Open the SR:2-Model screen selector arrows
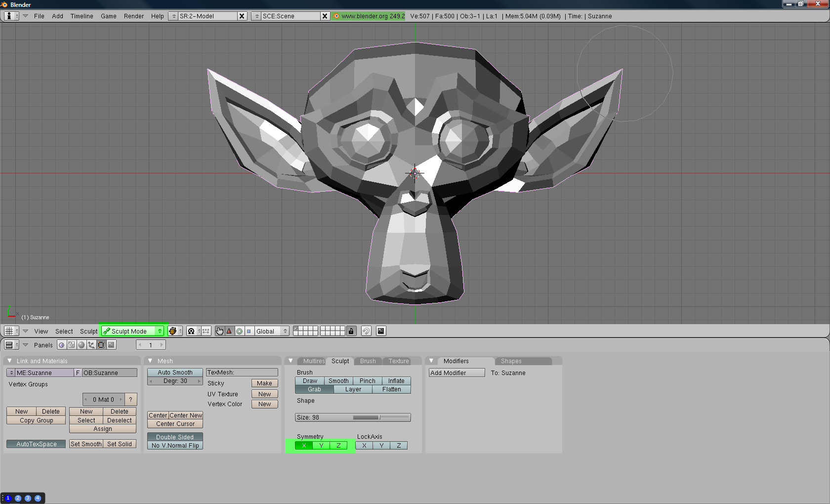Screen dimensions: 830x504 tap(173, 16)
